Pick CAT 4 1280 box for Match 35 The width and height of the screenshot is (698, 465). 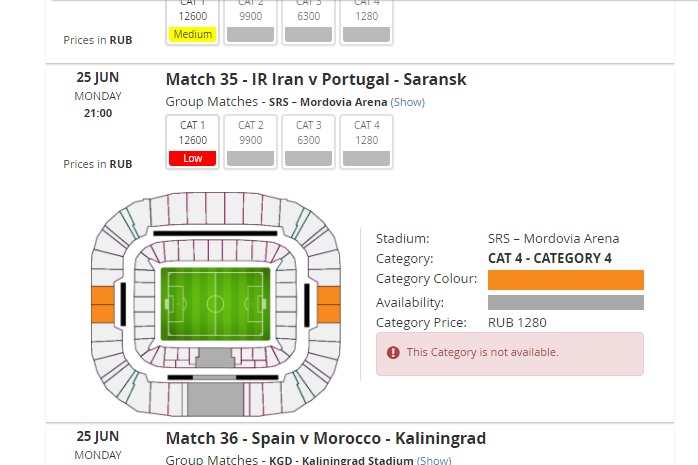[366, 133]
